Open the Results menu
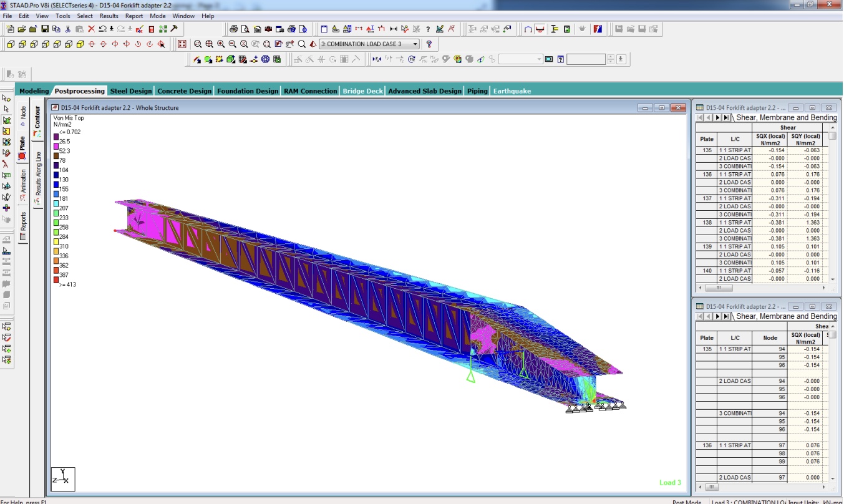 109,16
